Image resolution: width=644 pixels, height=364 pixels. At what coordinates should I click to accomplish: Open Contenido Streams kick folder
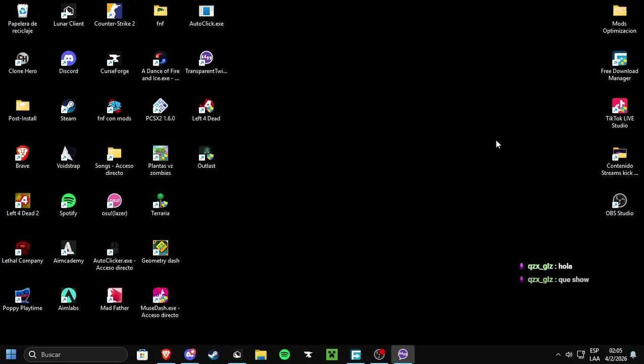point(619,161)
